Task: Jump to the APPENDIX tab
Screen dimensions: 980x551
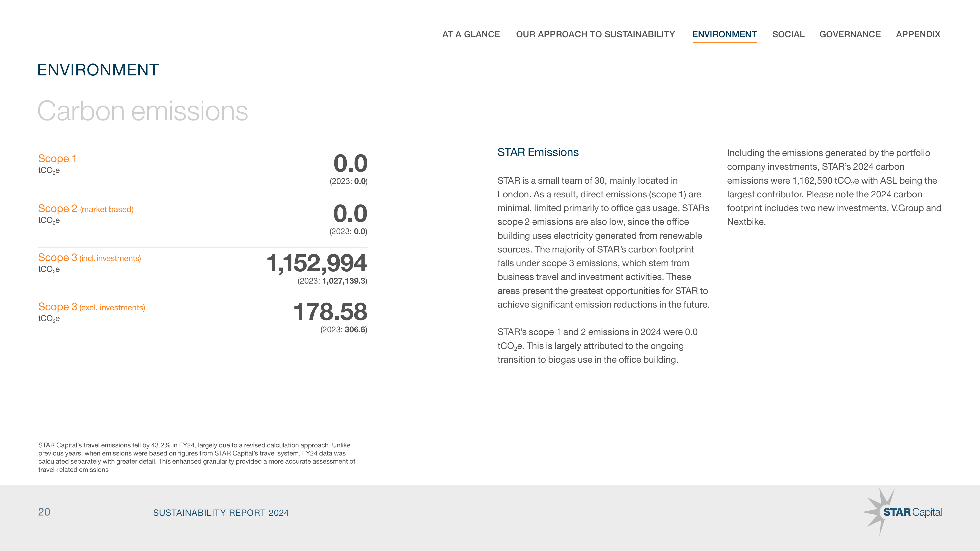Action: (x=918, y=34)
